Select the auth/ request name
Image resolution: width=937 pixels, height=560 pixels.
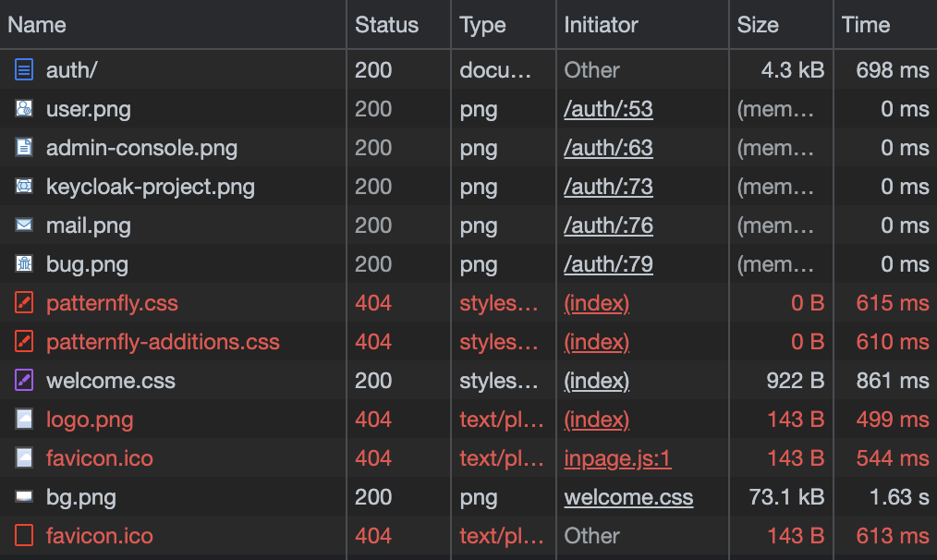(x=72, y=70)
